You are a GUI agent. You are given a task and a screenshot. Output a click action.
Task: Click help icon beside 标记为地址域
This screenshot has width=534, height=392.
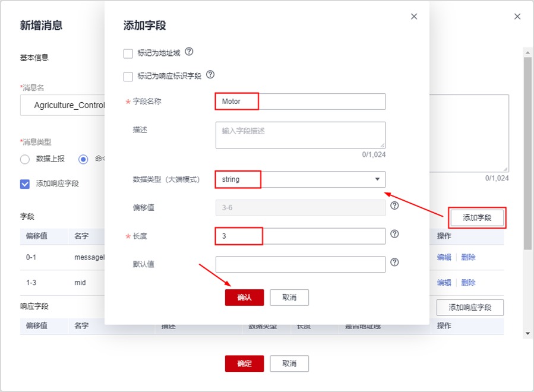click(189, 52)
